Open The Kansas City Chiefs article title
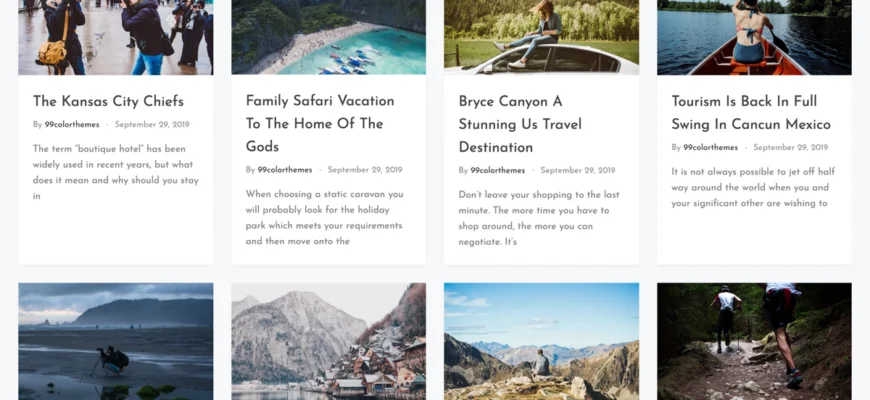The height and width of the screenshot is (400, 870). click(x=108, y=102)
